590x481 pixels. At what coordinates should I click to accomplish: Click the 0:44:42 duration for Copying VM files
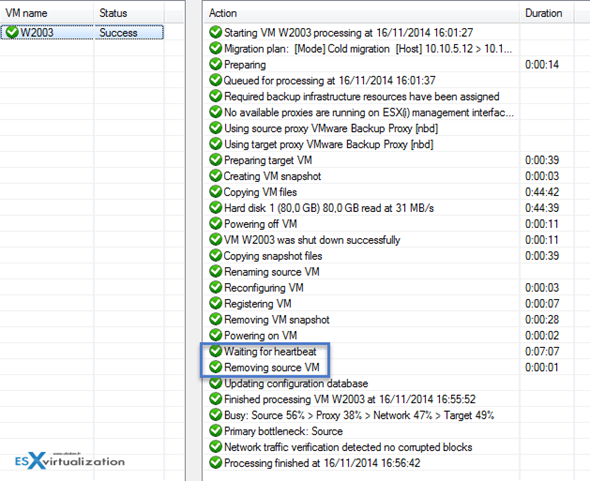(x=542, y=192)
